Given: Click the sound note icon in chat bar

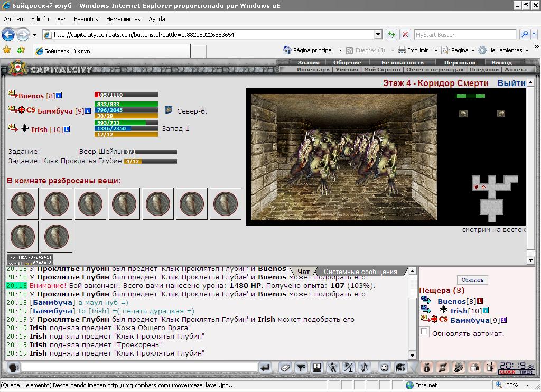Looking at the screenshot, I should pos(365,368).
